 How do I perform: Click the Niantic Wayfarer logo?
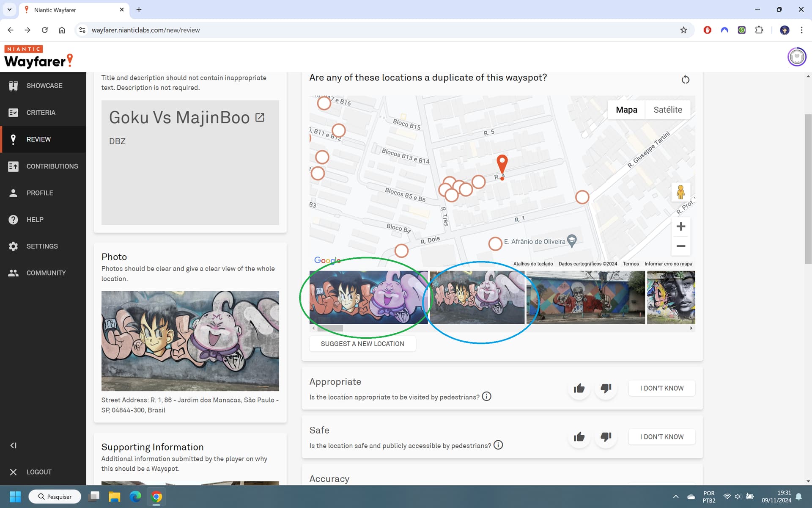coord(38,57)
